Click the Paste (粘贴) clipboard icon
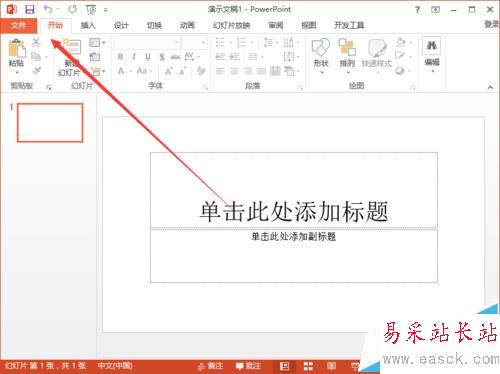The image size is (500, 374). point(17,48)
